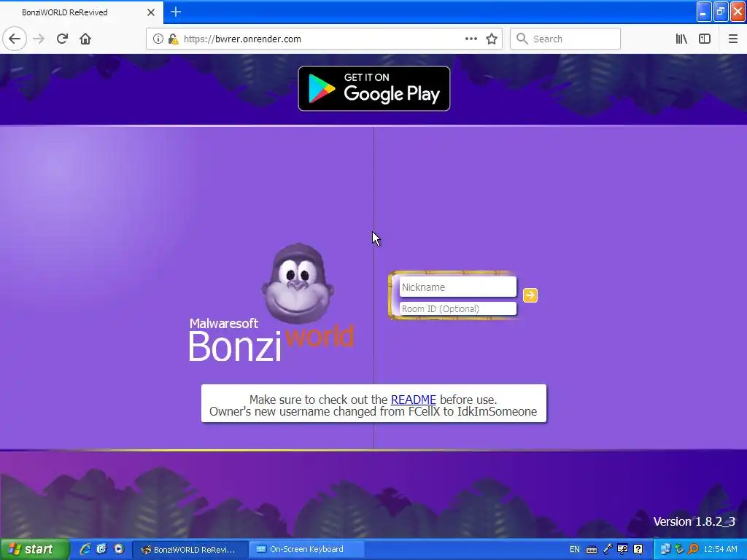This screenshot has height=560, width=747.
Task: Click the address bar URL bwrer.onrender.com
Action: click(x=242, y=39)
